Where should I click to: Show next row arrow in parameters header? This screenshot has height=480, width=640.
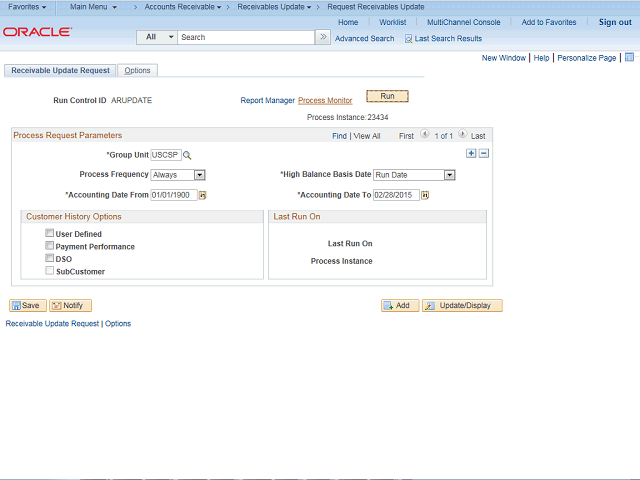[462, 134]
